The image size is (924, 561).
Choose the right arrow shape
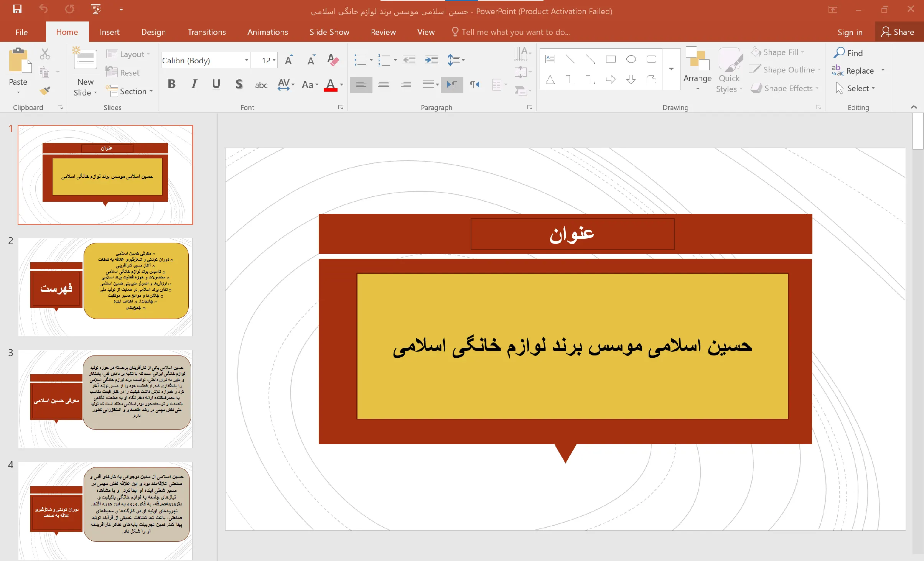(611, 79)
